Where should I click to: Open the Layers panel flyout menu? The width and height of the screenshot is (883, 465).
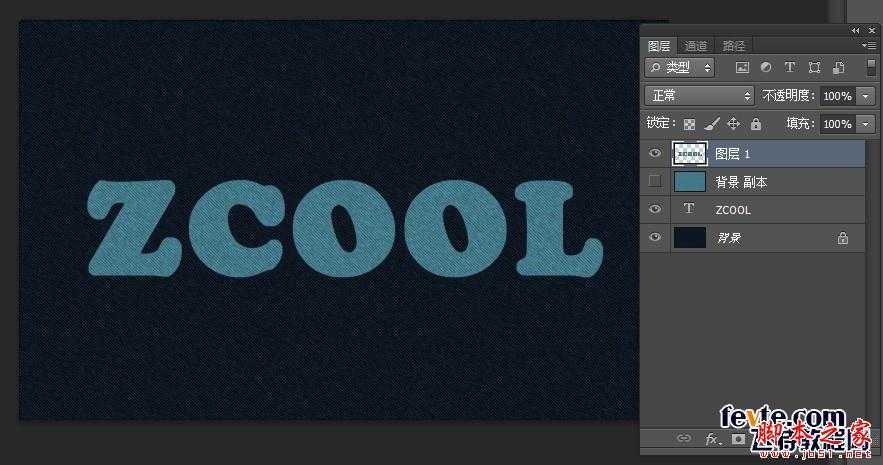pos(871,46)
